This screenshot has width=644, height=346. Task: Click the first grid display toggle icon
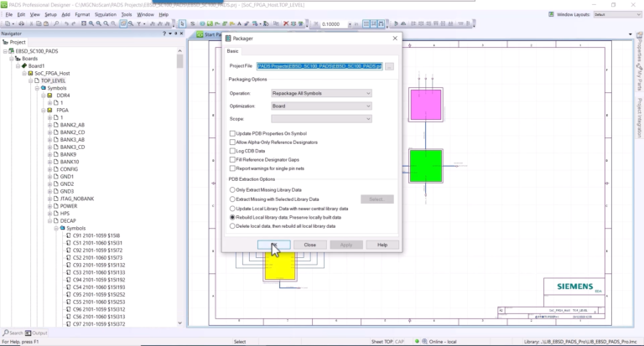click(x=366, y=23)
